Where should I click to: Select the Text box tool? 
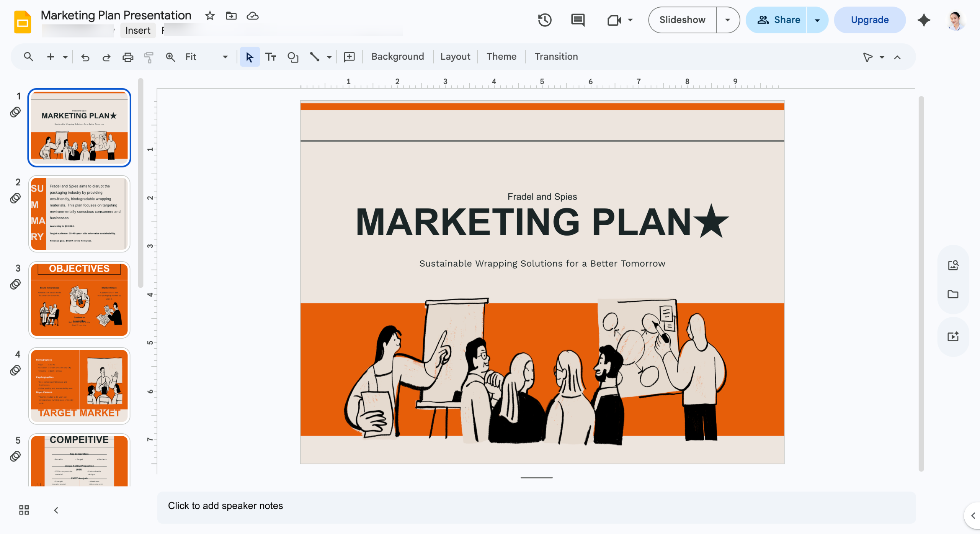pos(271,57)
